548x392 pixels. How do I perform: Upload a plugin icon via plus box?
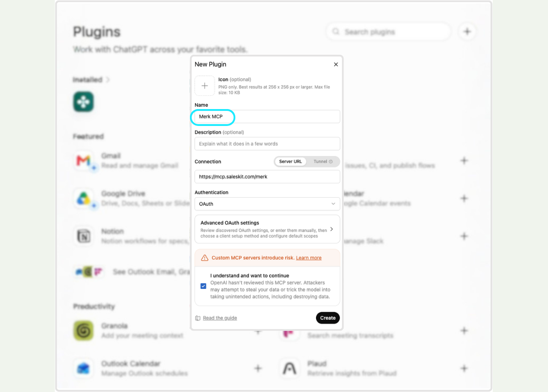pyautogui.click(x=205, y=86)
